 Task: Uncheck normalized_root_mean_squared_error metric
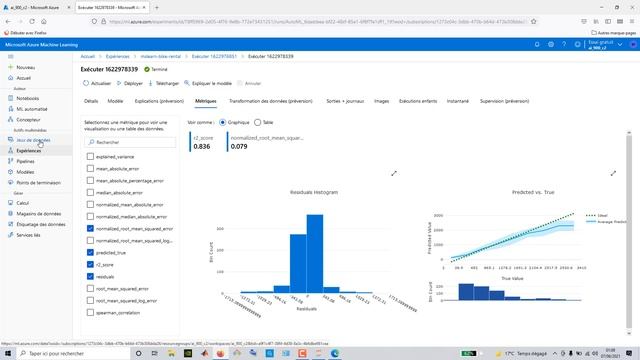coord(90,229)
